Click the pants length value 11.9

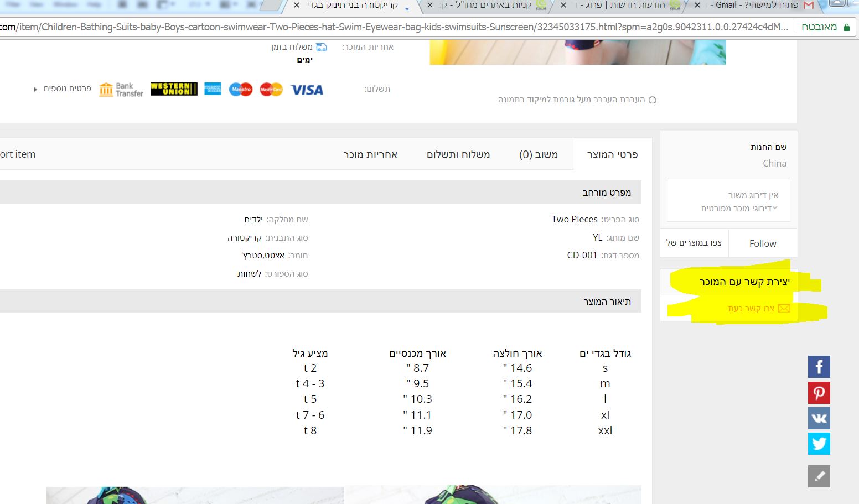417,430
